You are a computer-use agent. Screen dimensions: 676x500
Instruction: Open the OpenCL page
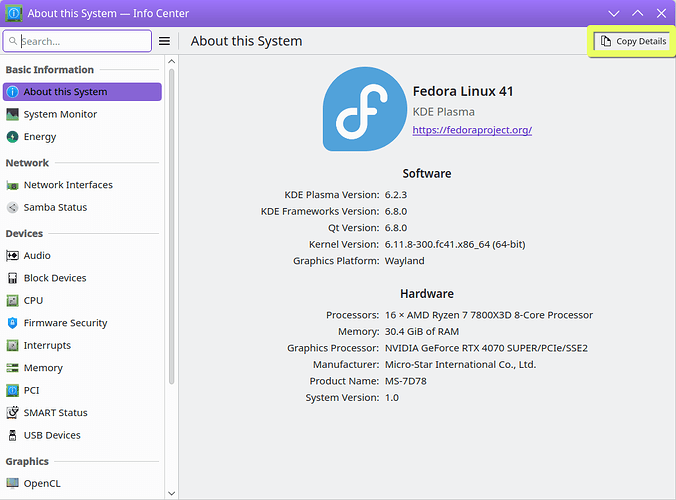(82, 483)
